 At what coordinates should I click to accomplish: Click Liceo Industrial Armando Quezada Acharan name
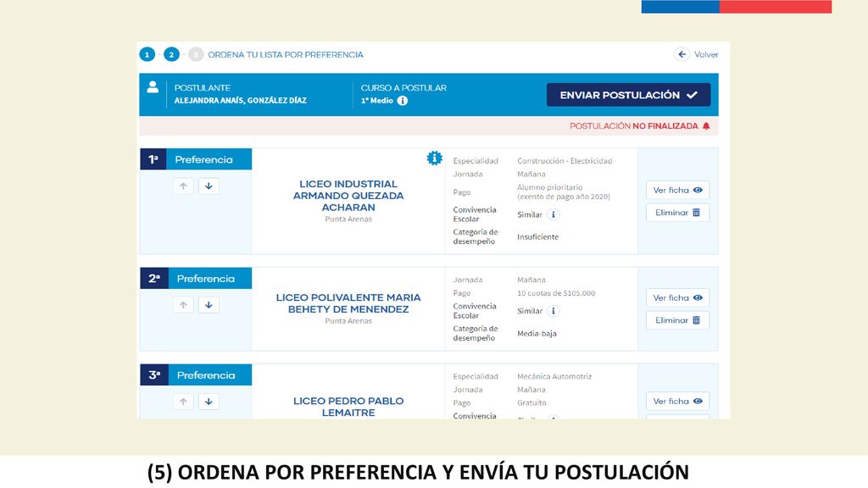pos(348,196)
